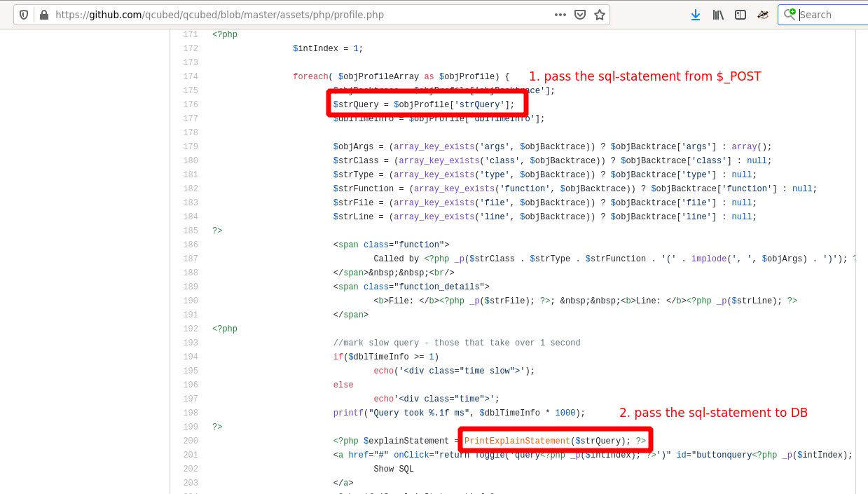Select line number 192
Image resolution: width=868 pixels, height=494 pixels.
coord(190,329)
